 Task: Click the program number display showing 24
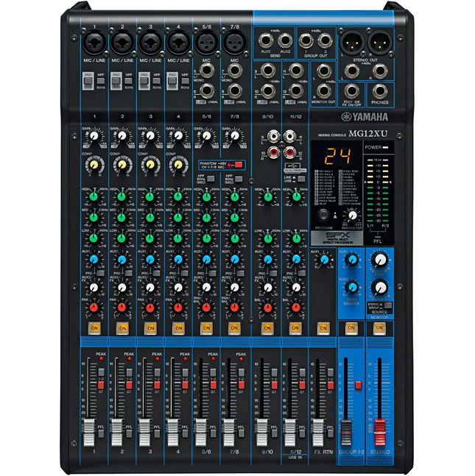[x=337, y=157]
